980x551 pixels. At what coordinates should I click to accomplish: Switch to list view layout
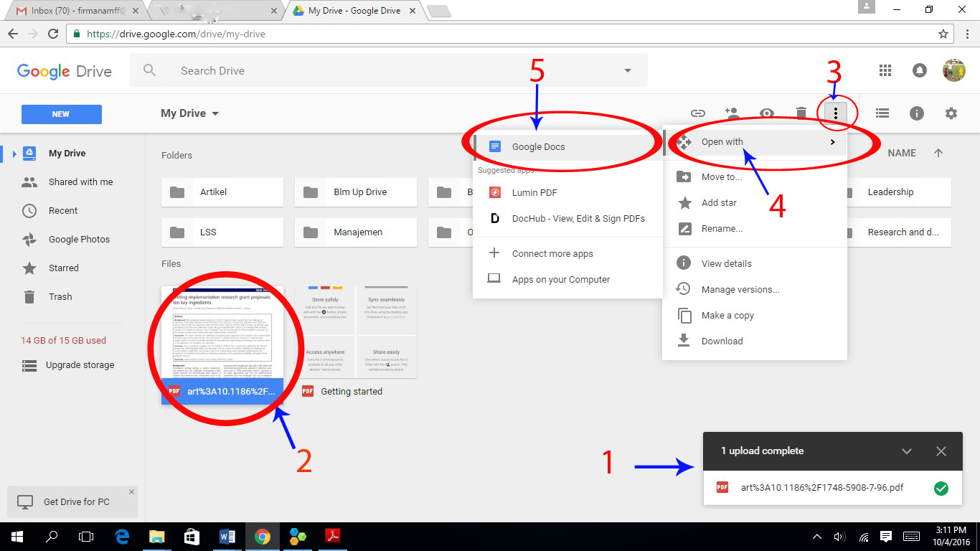pyautogui.click(x=882, y=113)
